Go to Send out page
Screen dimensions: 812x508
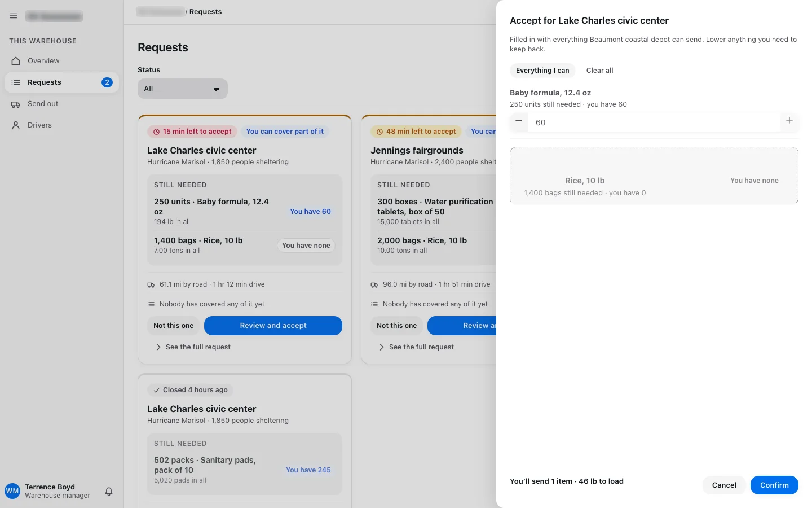coord(61,104)
